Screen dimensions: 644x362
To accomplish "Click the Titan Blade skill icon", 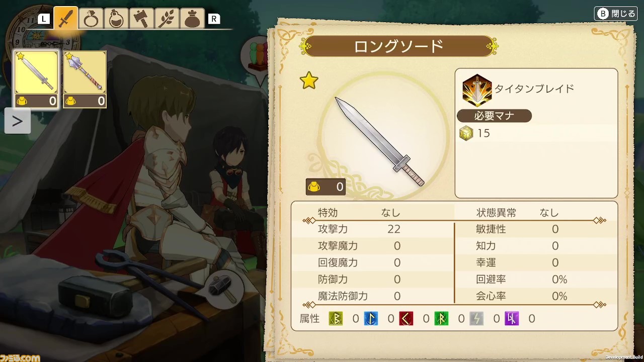I will [476, 90].
